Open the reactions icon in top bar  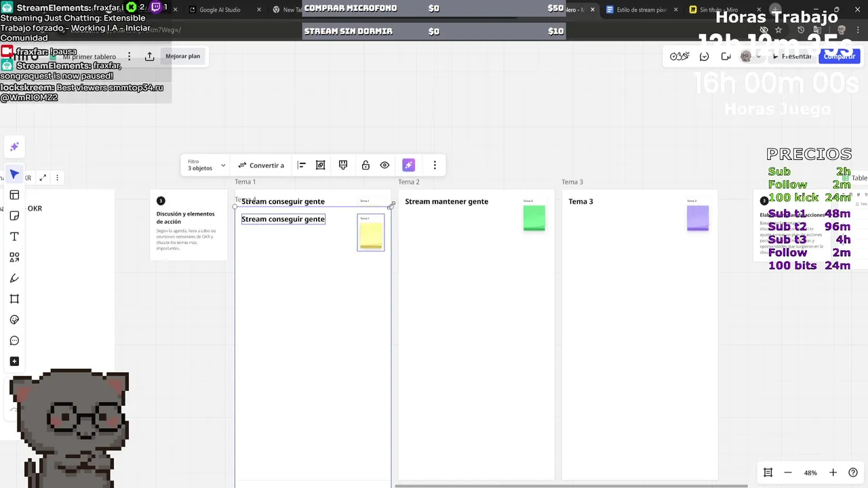coord(704,56)
